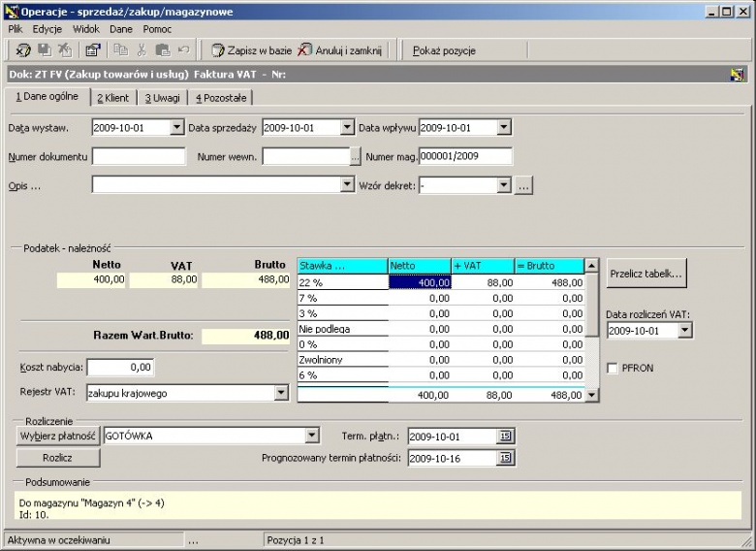This screenshot has width=756, height=551.
Task: Click Zapisz w bazie to save
Action: click(252, 50)
